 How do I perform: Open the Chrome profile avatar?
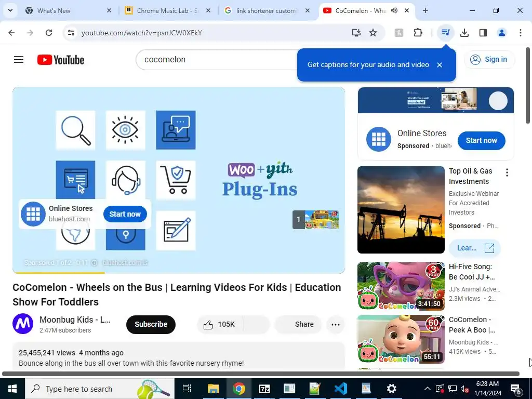pos(502,33)
